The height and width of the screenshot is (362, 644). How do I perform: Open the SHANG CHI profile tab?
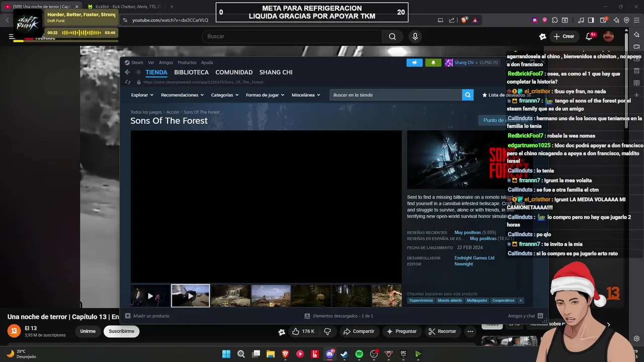(276, 72)
